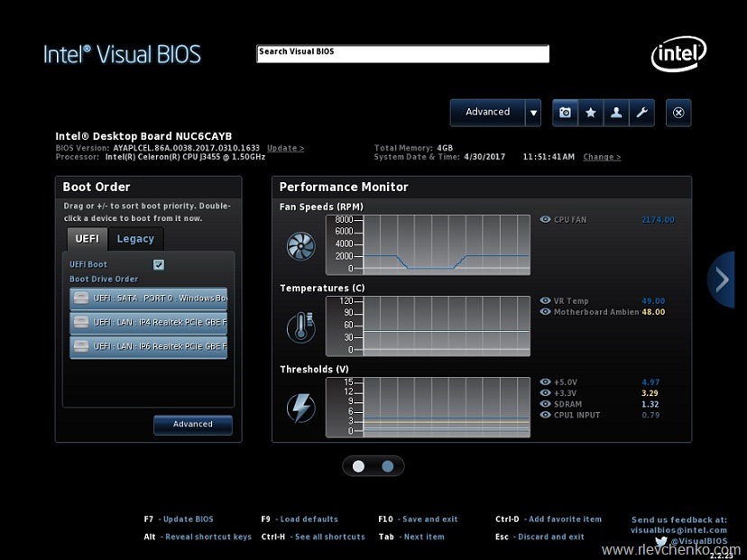Image resolution: width=747 pixels, height=560 pixels.
Task: Click the lightning bolt Thresholds icon
Action: [x=300, y=407]
